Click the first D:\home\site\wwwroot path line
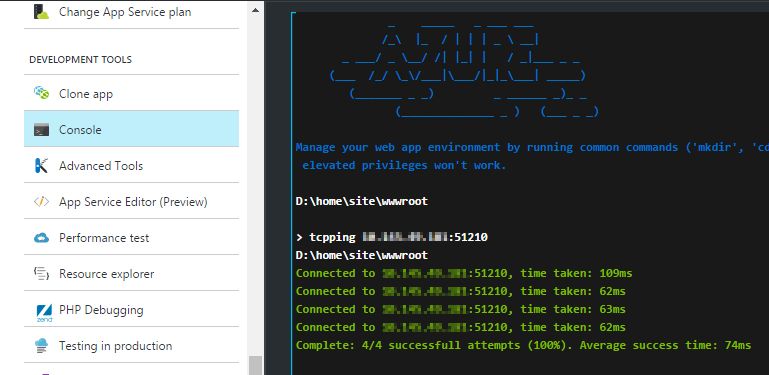Image resolution: width=769 pixels, height=375 pixels. pos(362,201)
